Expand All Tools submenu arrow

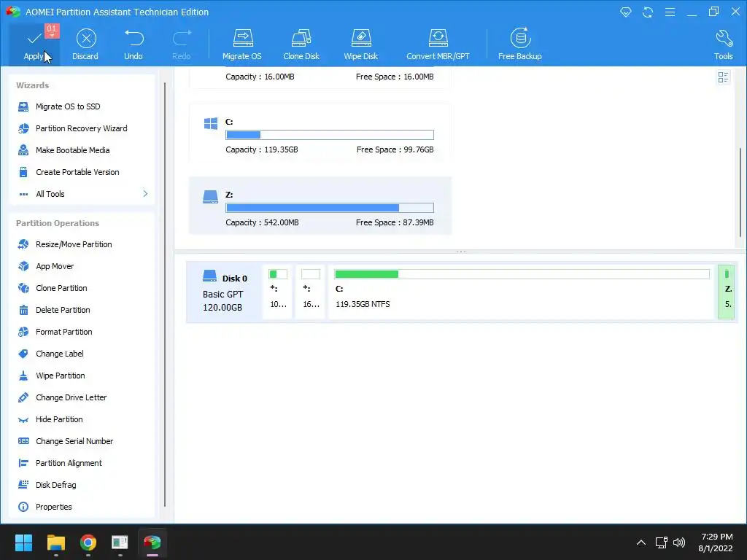(x=145, y=194)
